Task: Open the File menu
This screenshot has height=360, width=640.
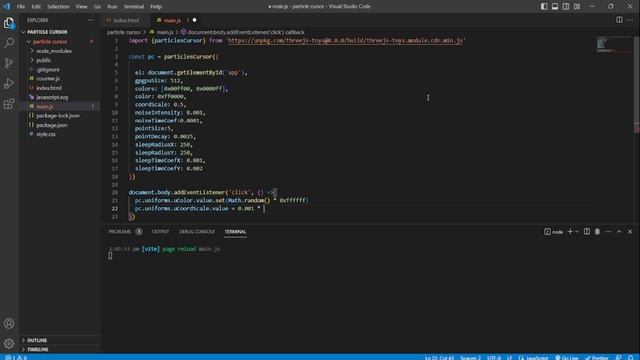Action: point(21,7)
